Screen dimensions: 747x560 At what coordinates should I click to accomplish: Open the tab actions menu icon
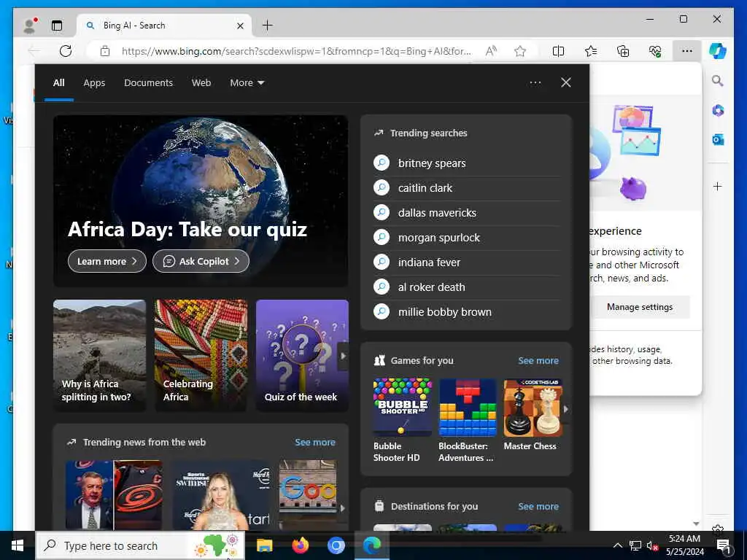(57, 26)
